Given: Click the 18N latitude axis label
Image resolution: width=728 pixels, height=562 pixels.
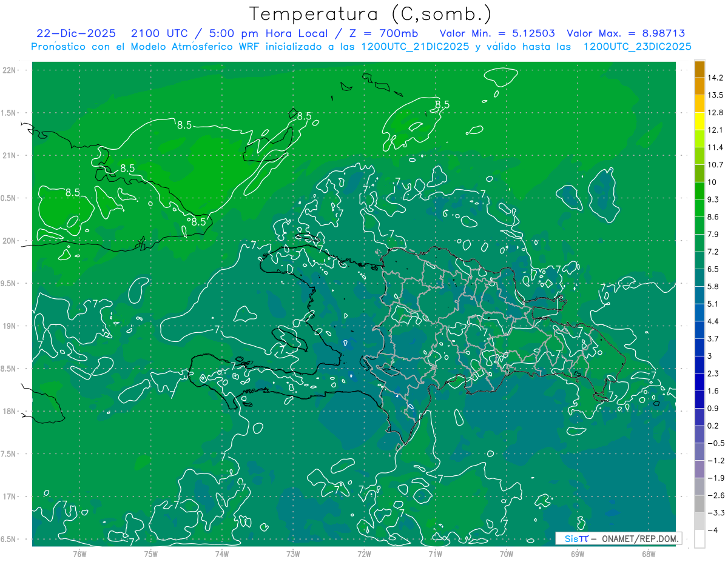Looking at the screenshot, I should 9,411.
